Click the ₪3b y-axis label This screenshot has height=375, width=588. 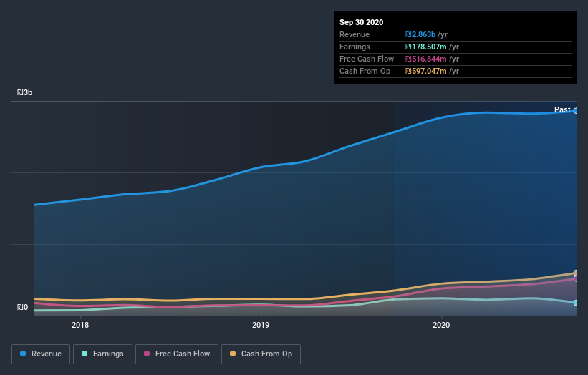[25, 92]
